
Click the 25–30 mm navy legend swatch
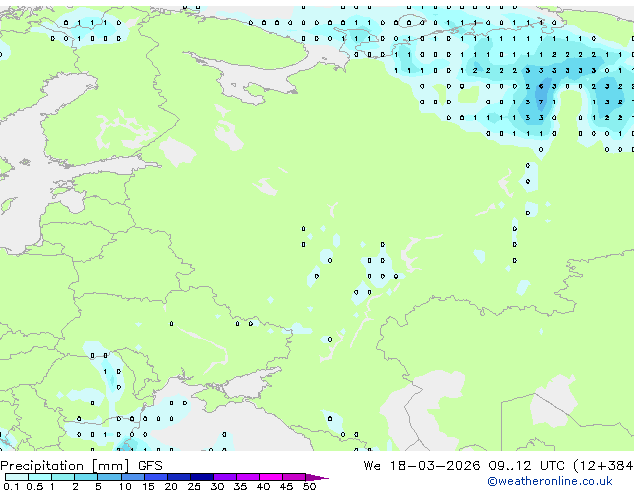(x=201, y=477)
